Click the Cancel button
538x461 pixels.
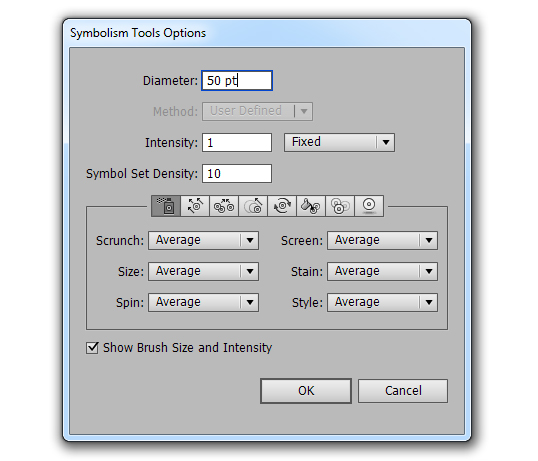pos(403,391)
